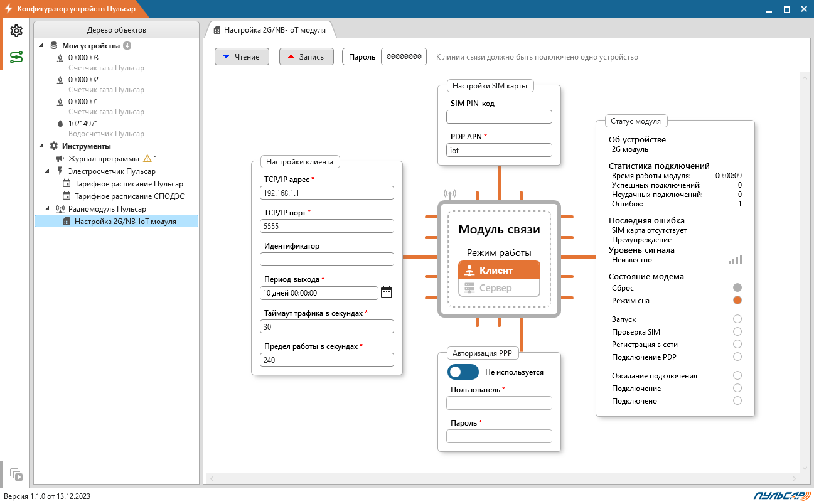Image resolution: width=814 pixels, height=504 pixels.
Task: Click the devices count badge 4
Action: point(127,46)
